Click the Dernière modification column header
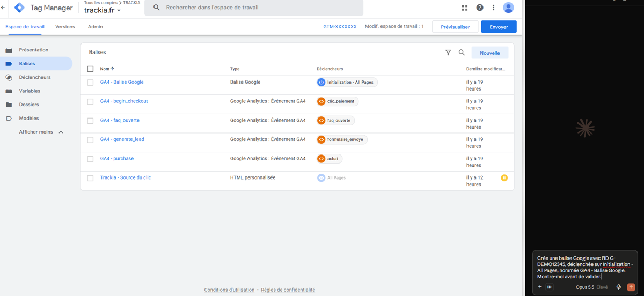Screen dimensions: 644x296 tap(486, 69)
